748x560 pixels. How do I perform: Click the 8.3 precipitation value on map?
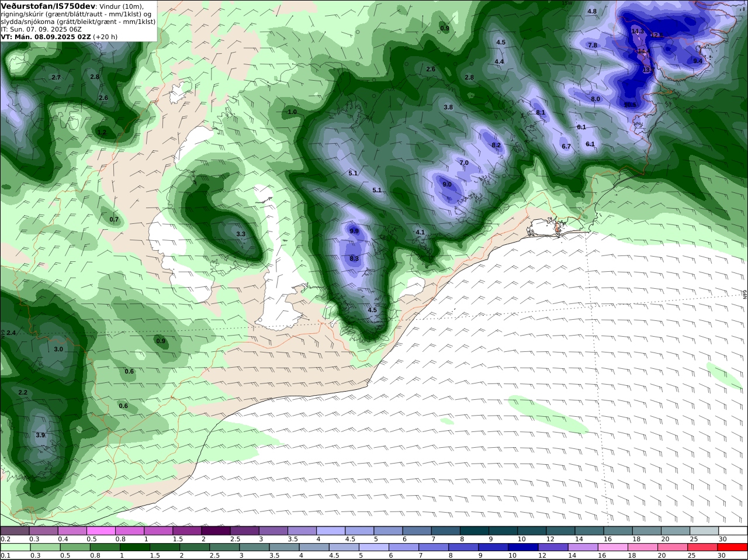(354, 258)
